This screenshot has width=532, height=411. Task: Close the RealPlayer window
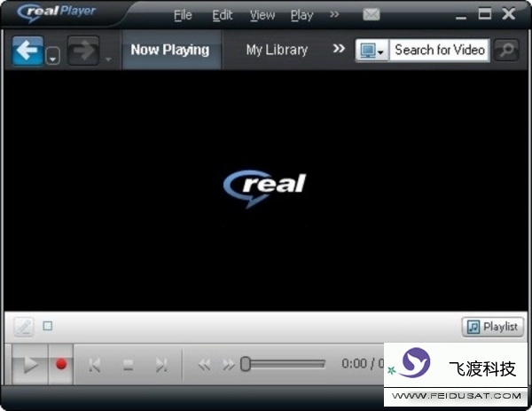tap(509, 13)
